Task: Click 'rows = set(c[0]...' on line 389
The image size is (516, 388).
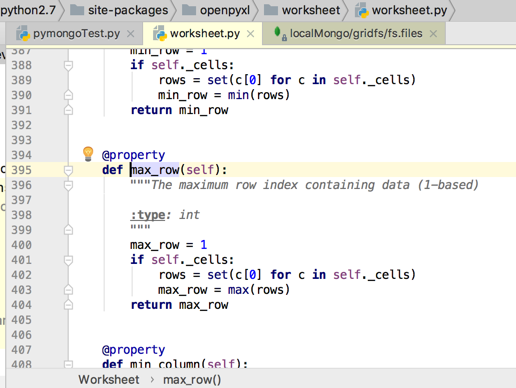Action: pos(287,80)
